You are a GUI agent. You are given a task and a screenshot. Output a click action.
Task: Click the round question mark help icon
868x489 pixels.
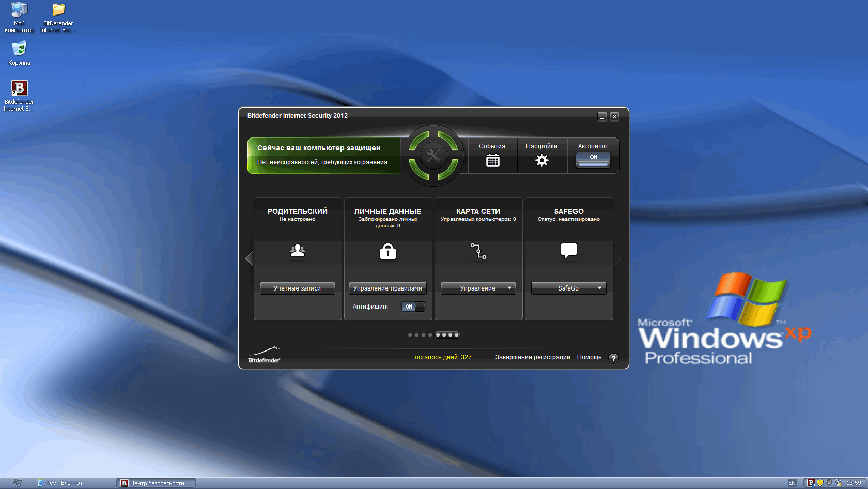[x=613, y=358]
